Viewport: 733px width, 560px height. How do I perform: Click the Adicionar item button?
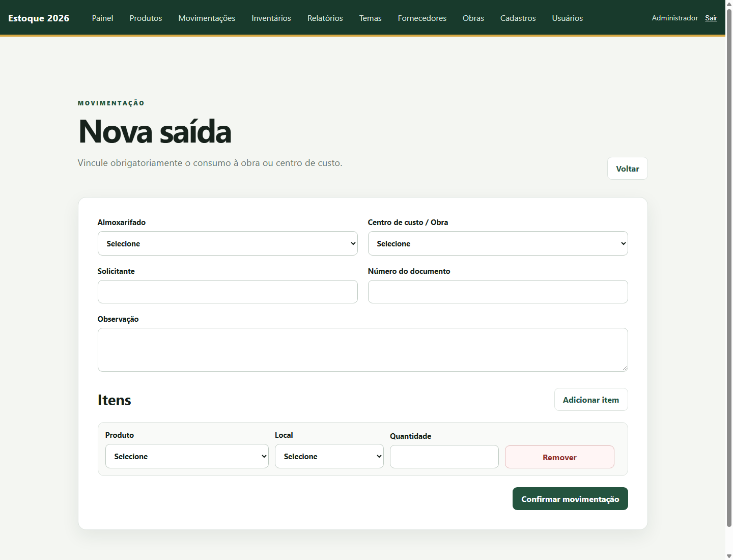(591, 400)
